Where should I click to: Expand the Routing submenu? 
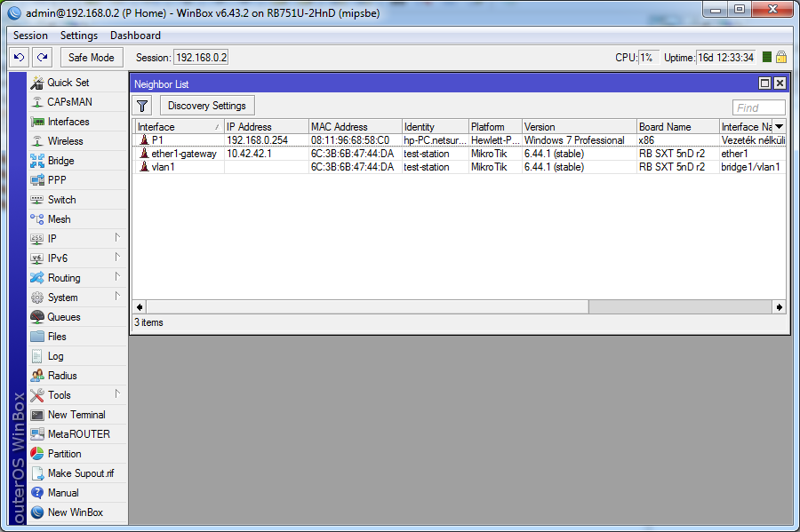point(117,277)
